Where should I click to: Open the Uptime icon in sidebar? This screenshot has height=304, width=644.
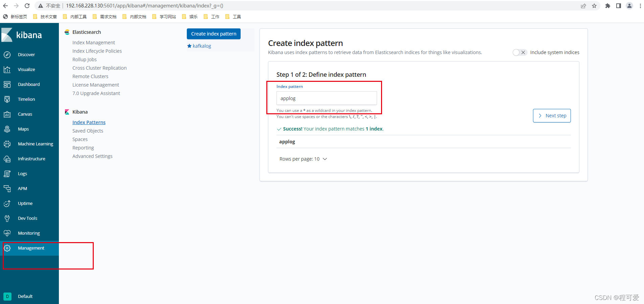[x=7, y=204]
